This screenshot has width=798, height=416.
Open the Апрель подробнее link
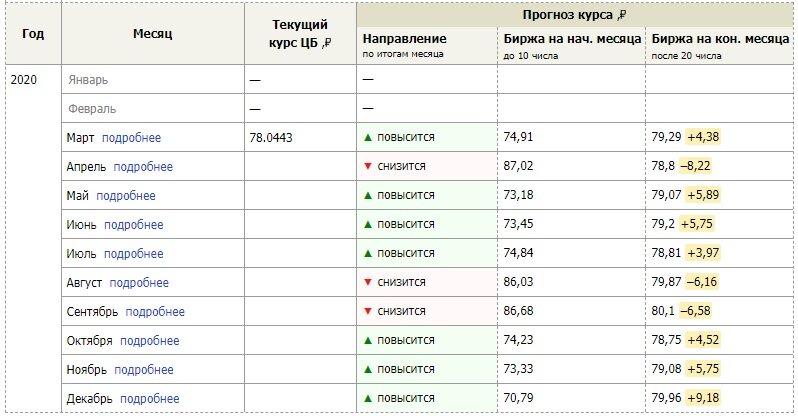tap(143, 167)
